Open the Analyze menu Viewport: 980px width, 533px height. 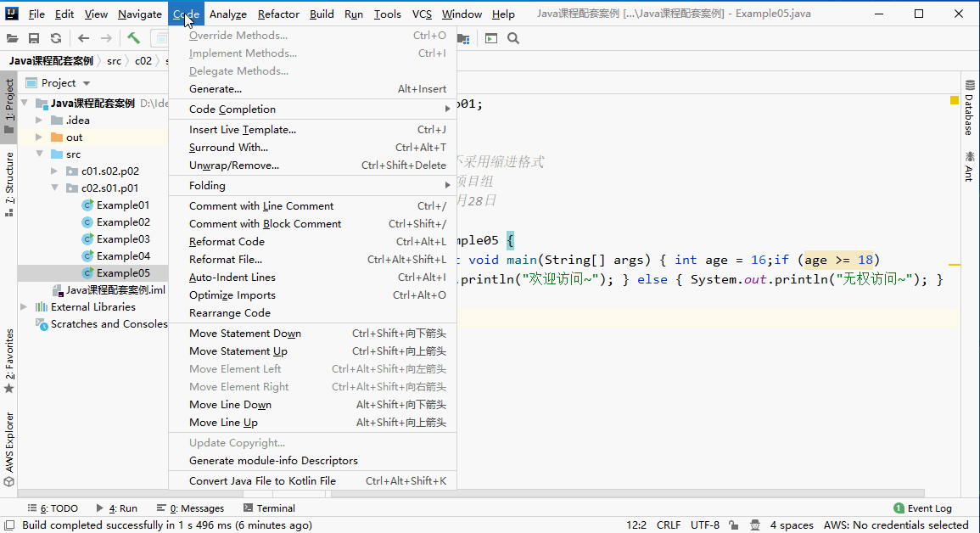pos(228,14)
